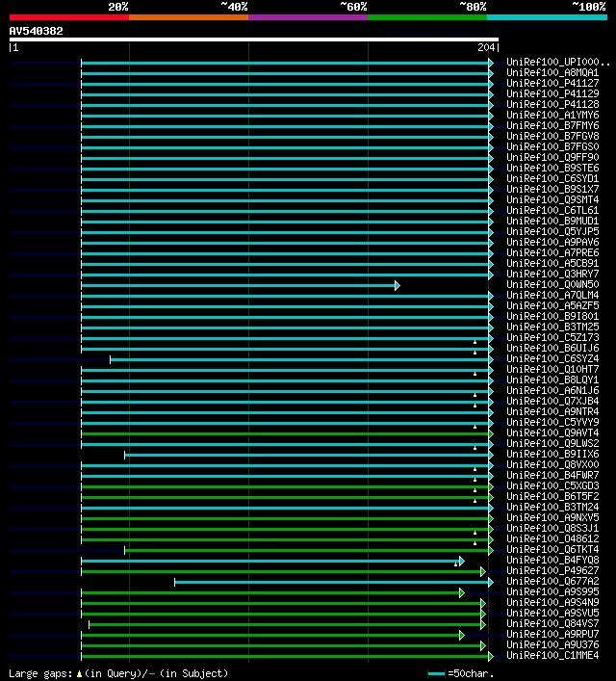616x681 pixels.
Task: Open the UniRef100_Q5YJP5 entry
Action: click(x=552, y=231)
